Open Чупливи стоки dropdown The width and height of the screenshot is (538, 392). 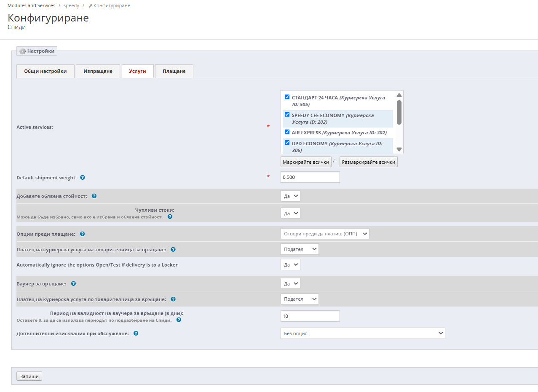click(x=290, y=213)
